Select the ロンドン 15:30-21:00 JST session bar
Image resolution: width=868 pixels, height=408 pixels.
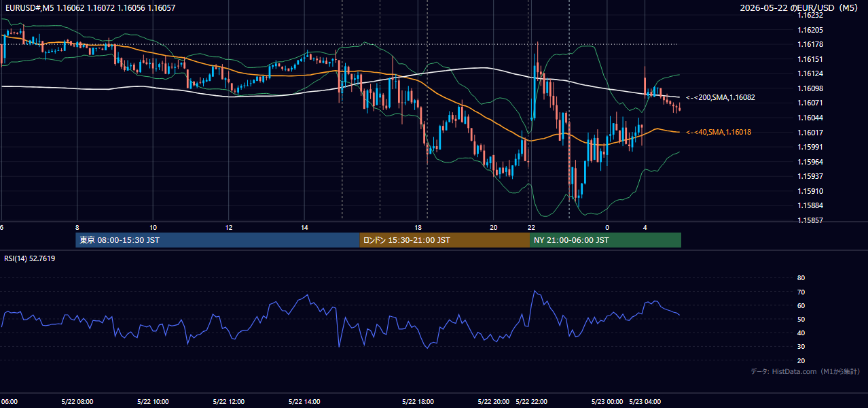point(445,240)
